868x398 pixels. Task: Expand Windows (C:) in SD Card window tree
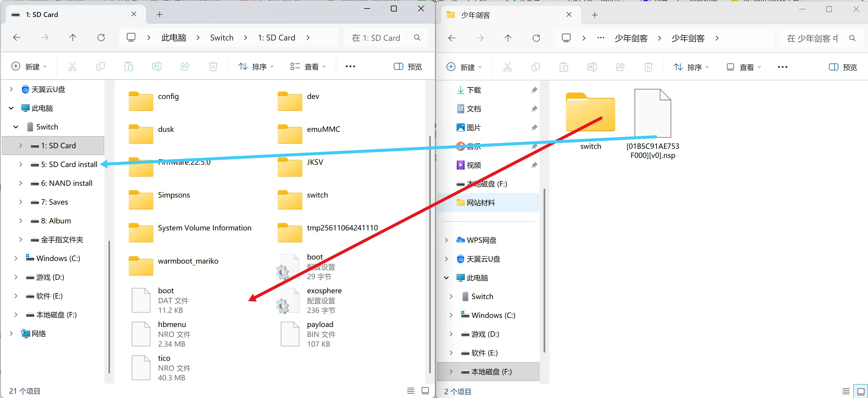pos(16,258)
